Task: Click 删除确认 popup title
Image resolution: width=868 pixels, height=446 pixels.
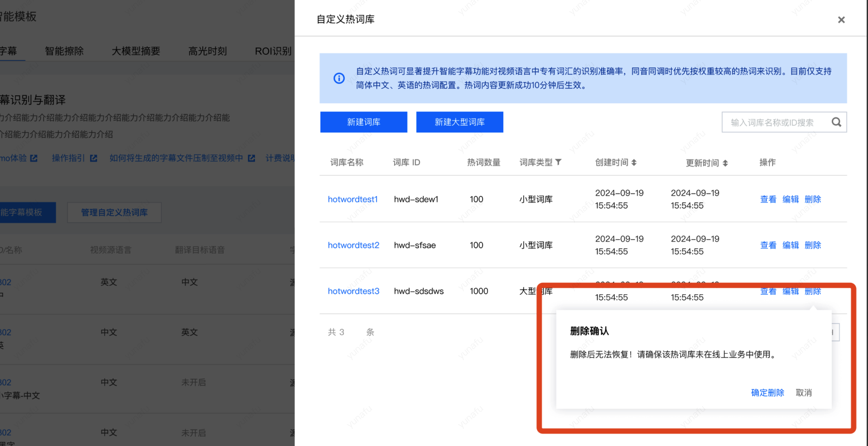Action: coord(589,331)
